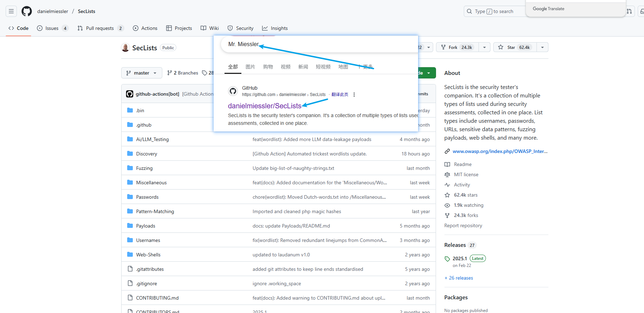Open the Readme link in About
The image size is (644, 313).
(x=463, y=164)
